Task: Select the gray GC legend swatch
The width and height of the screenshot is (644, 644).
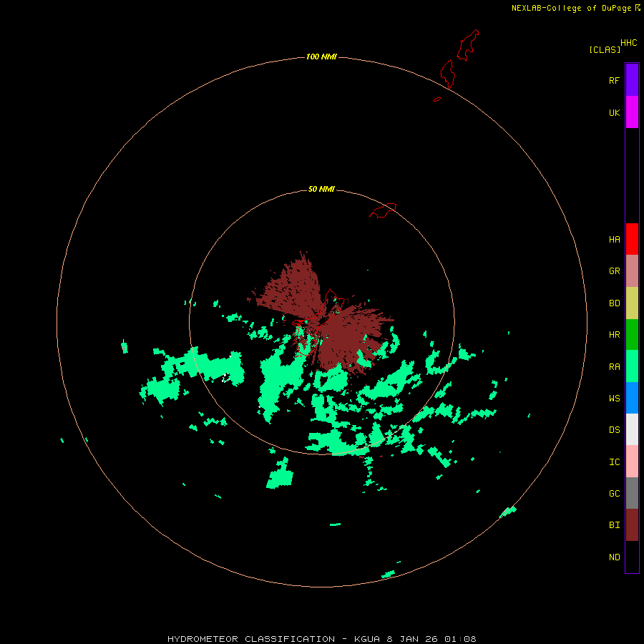Action: pos(632,493)
